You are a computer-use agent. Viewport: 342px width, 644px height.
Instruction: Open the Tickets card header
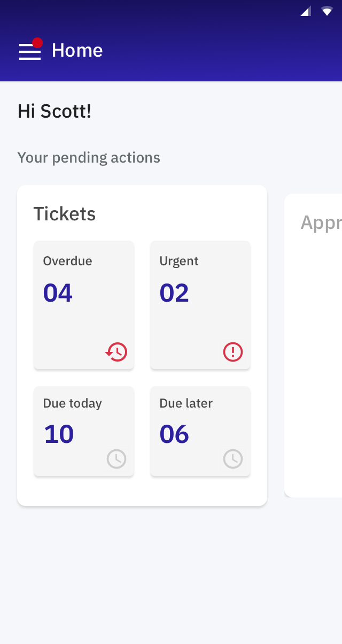pyautogui.click(x=65, y=213)
